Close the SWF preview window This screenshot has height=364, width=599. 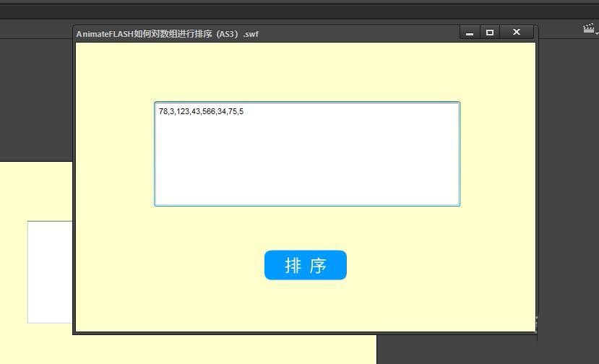click(517, 32)
